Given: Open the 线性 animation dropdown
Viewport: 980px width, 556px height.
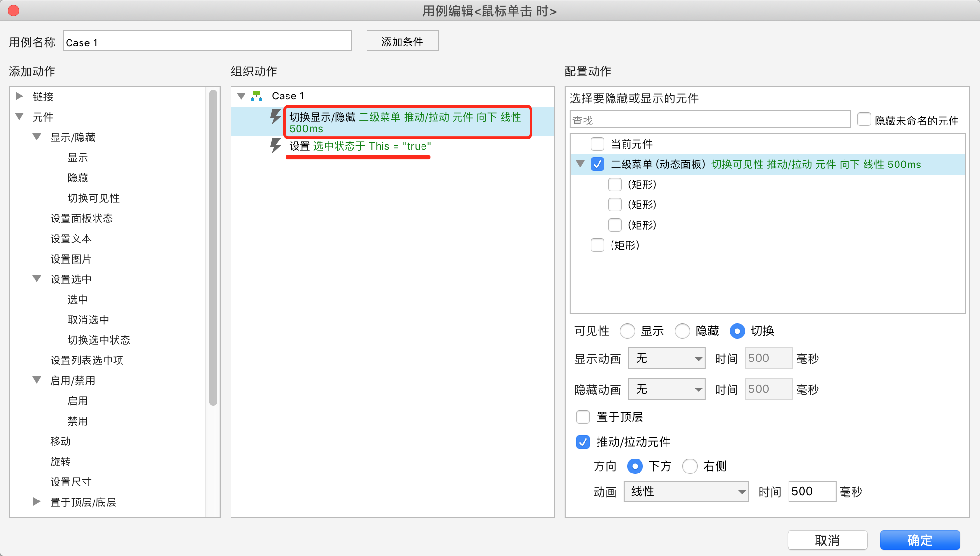Looking at the screenshot, I should [x=686, y=491].
